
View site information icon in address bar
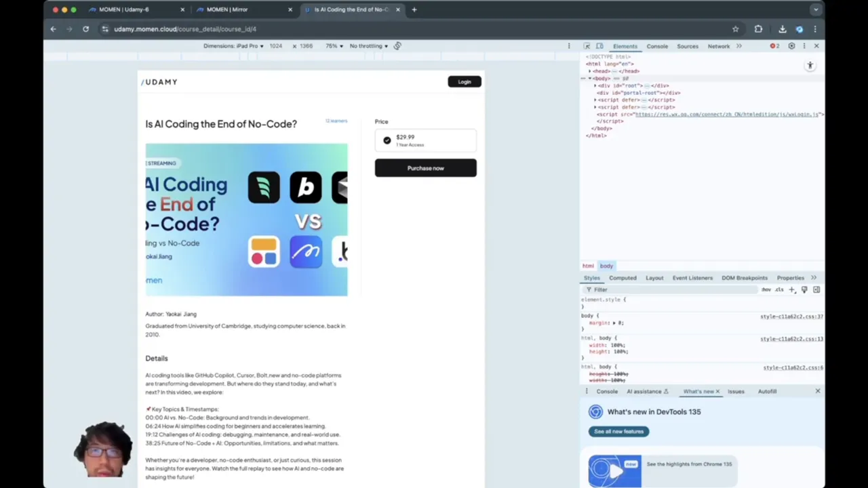104,29
